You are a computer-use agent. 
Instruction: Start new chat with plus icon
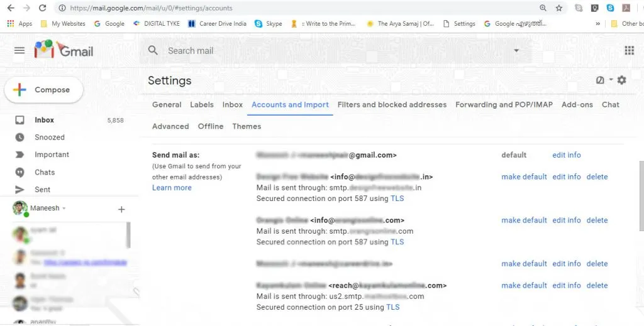pos(121,210)
